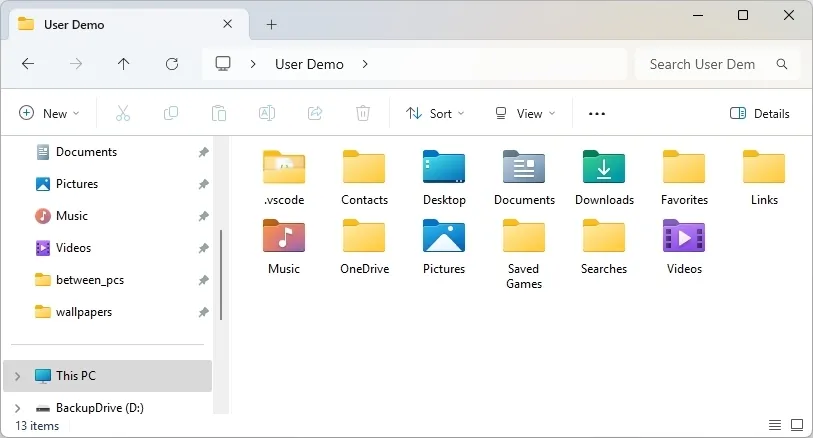Expand the BackupDrive (D:) tree node

(x=18, y=408)
